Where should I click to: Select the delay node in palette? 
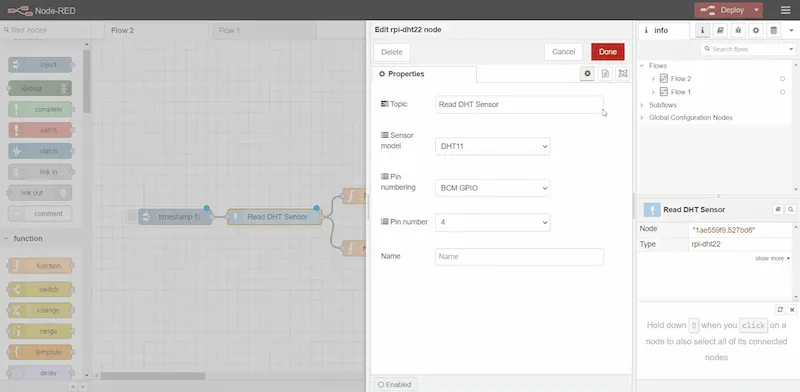pos(40,373)
